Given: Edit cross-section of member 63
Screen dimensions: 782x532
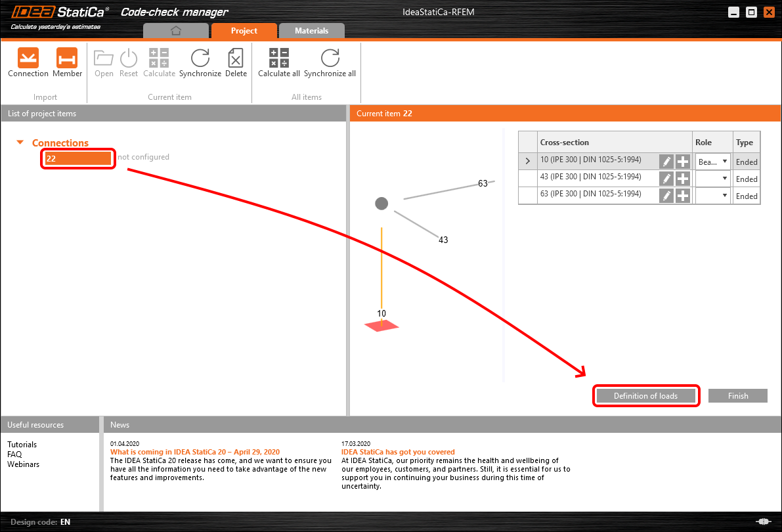Looking at the screenshot, I should pyautogui.click(x=666, y=196).
